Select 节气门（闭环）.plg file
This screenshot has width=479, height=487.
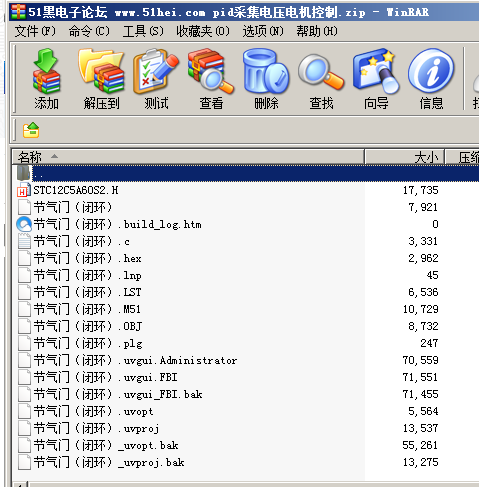[x=88, y=343]
